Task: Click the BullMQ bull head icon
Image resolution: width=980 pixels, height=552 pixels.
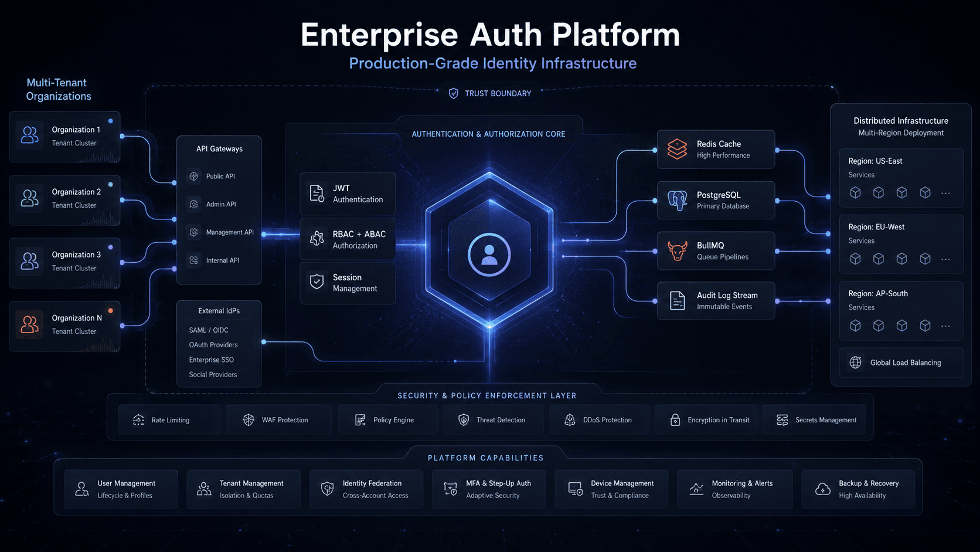Action: point(678,251)
